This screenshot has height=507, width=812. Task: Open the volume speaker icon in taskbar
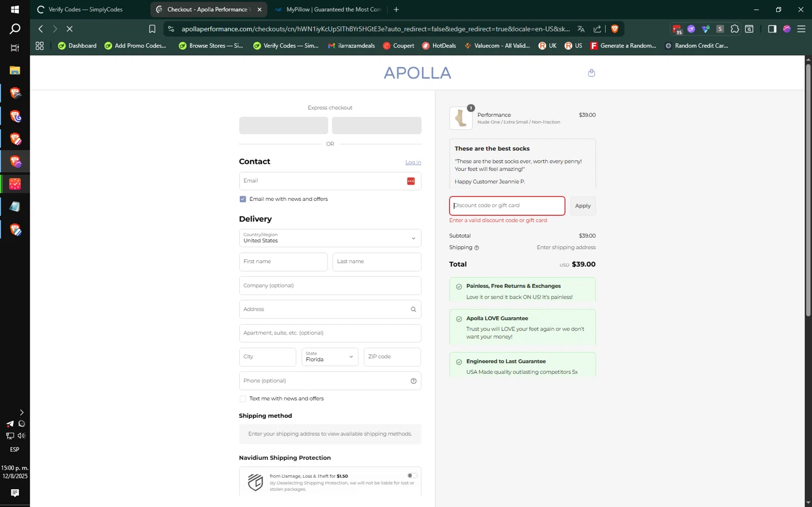pyautogui.click(x=21, y=436)
